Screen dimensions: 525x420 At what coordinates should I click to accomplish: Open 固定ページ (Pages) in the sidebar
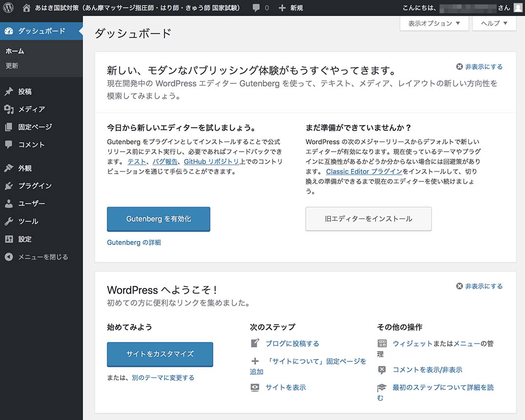pos(35,127)
